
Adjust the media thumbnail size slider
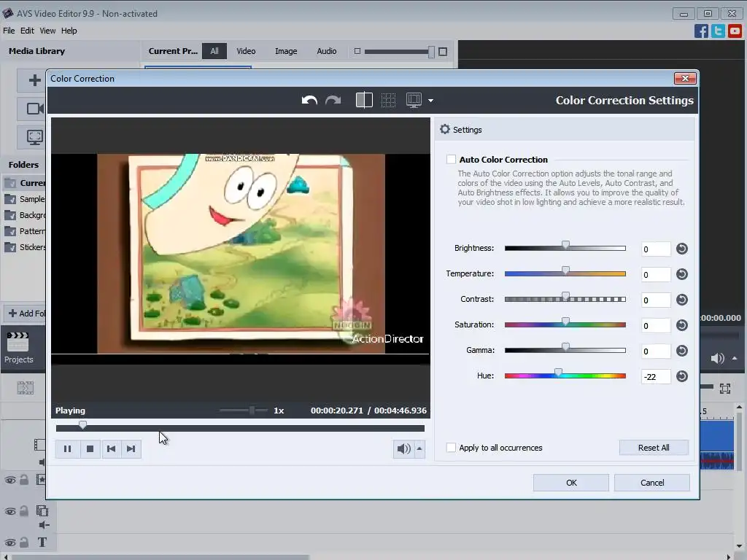431,52
